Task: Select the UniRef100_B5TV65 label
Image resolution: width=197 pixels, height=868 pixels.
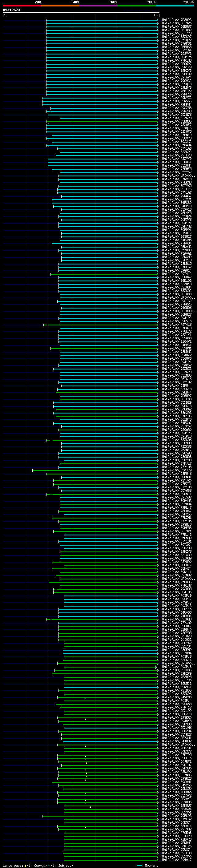Action: pyautogui.click(x=176, y=186)
